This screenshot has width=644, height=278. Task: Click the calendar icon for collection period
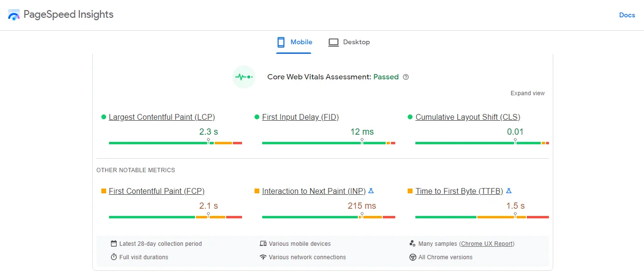tap(114, 243)
